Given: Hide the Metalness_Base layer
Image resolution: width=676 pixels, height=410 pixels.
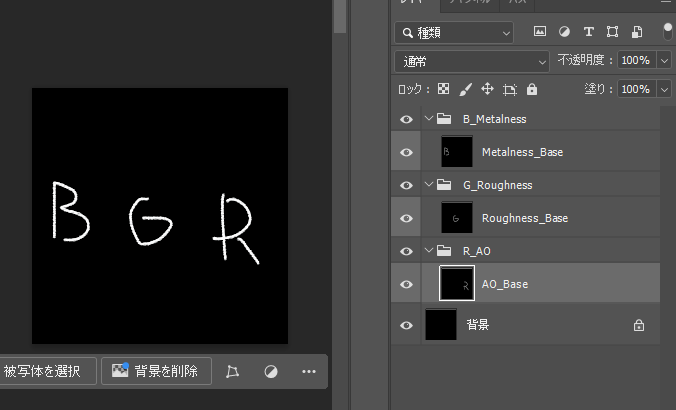Looking at the screenshot, I should [406, 152].
